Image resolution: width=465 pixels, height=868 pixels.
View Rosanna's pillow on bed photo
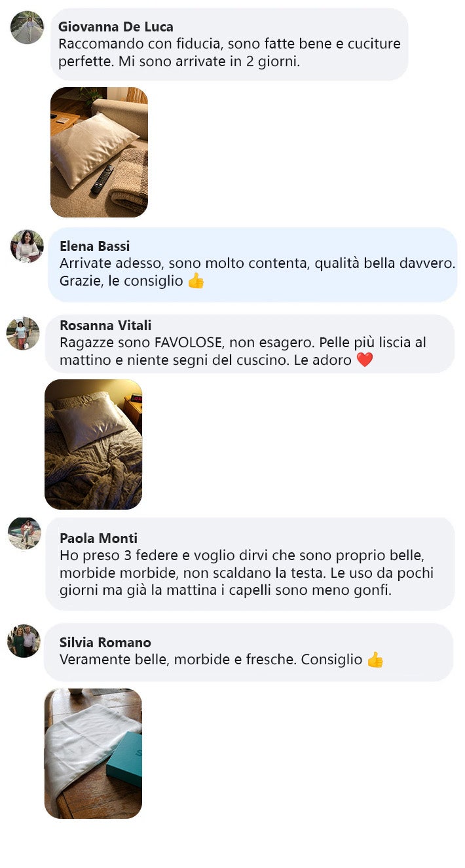[x=93, y=444]
